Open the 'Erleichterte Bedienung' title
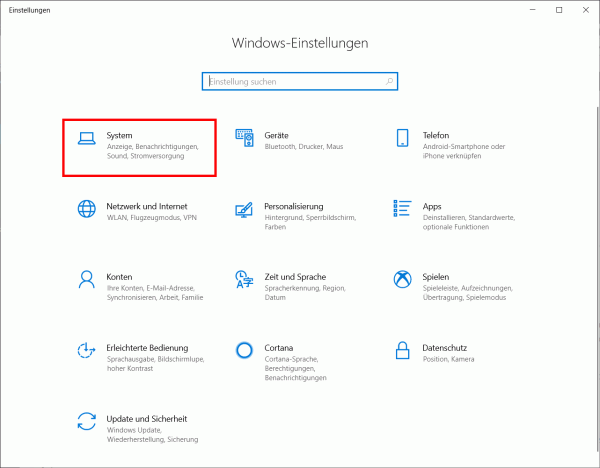This screenshot has width=600, height=468. (147, 348)
